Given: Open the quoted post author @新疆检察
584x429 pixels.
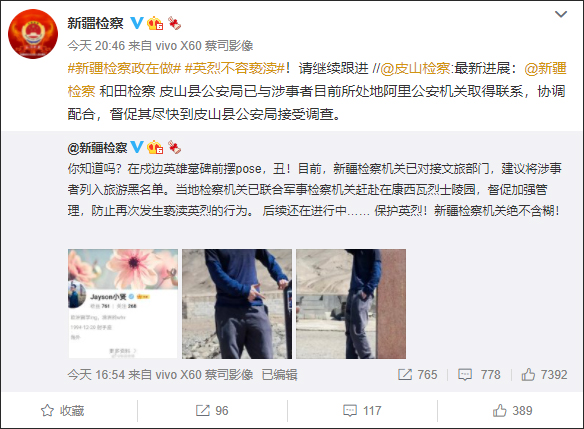Looking at the screenshot, I should click(97, 147).
